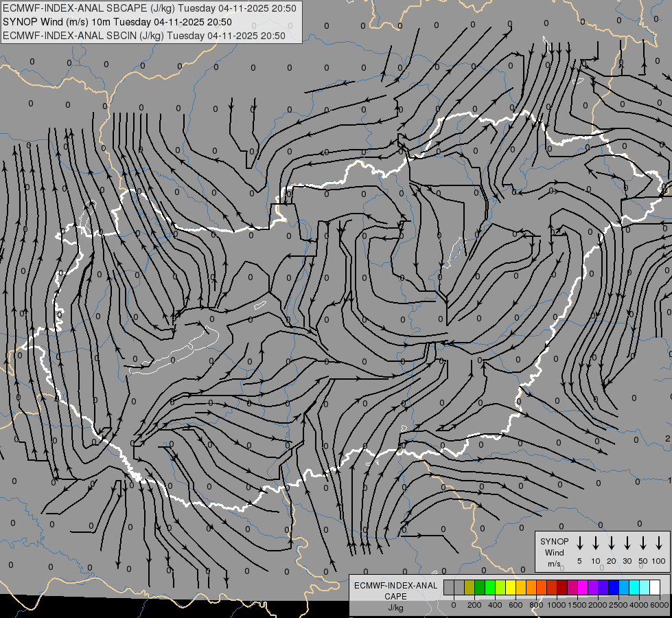Click the 10 m/s wind arrow in legend
Image resolution: width=672 pixels, height=618 pixels.
[x=595, y=543]
